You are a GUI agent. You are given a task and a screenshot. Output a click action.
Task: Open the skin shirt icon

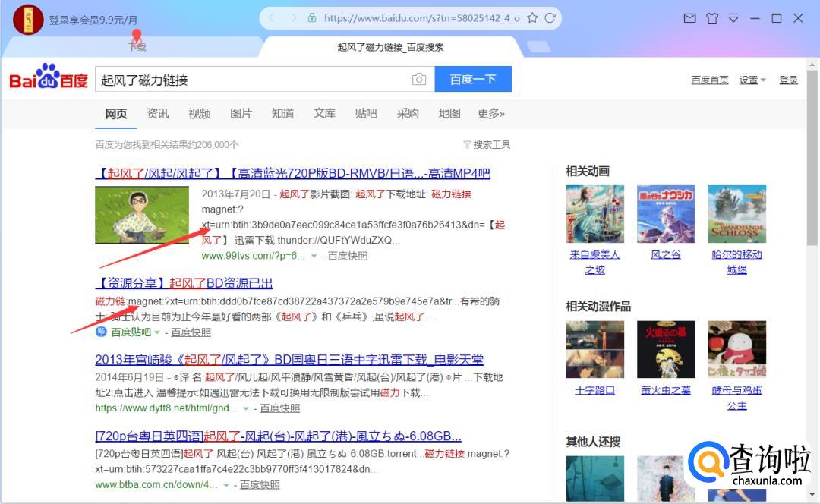tap(711, 18)
